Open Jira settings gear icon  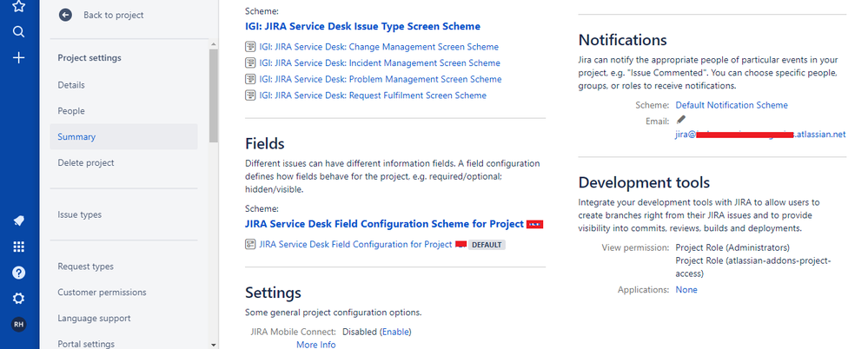[18, 299]
